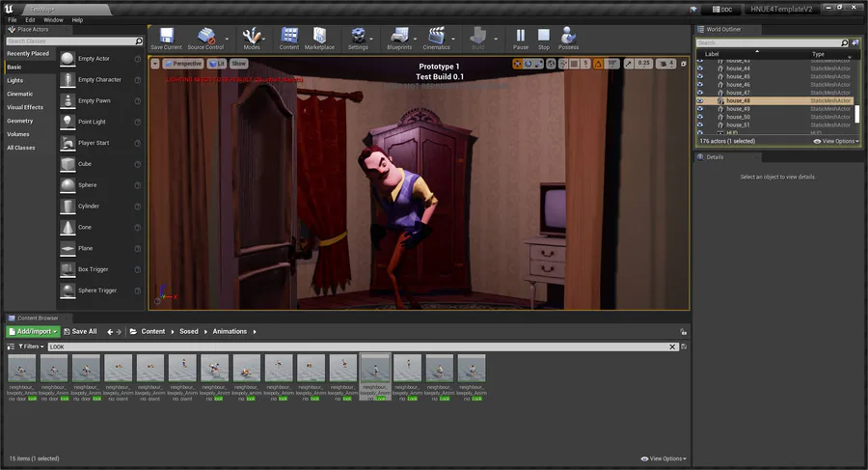The image size is (868, 470).
Task: Stop the play session
Action: pos(544,39)
